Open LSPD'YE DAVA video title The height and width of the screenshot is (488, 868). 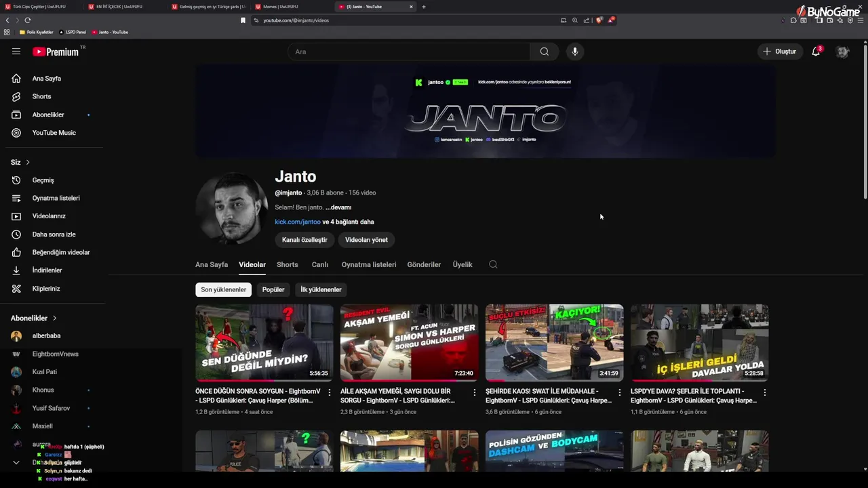[693, 396]
